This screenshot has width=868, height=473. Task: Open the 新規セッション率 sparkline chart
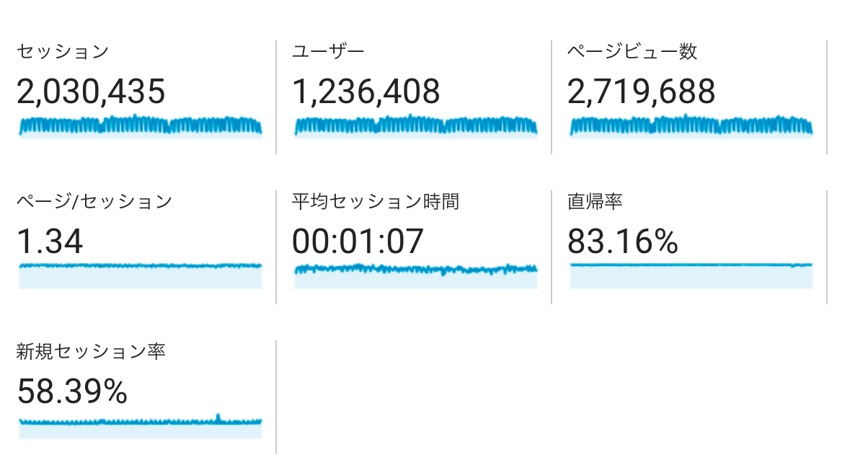tap(140, 426)
